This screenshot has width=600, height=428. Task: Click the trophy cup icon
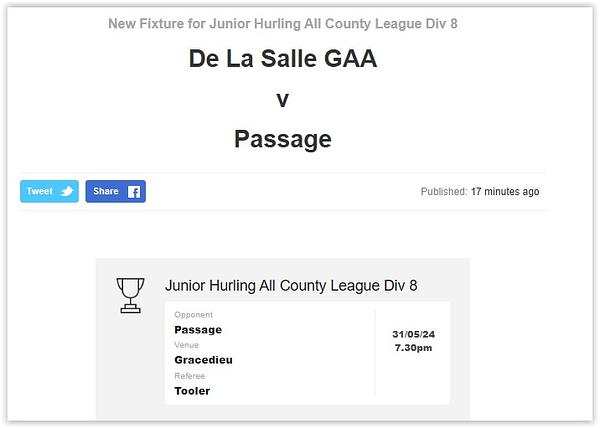coord(130,295)
